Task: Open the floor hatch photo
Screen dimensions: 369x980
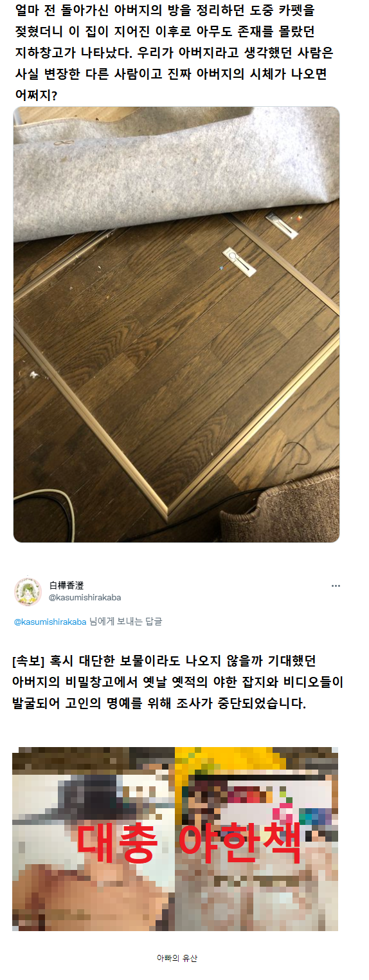Action: point(176,324)
